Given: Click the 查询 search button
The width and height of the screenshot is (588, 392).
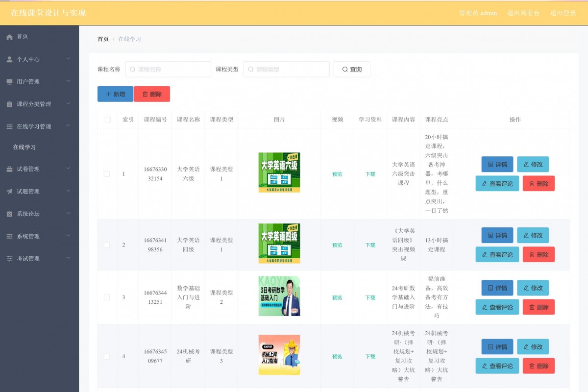Looking at the screenshot, I should point(351,69).
